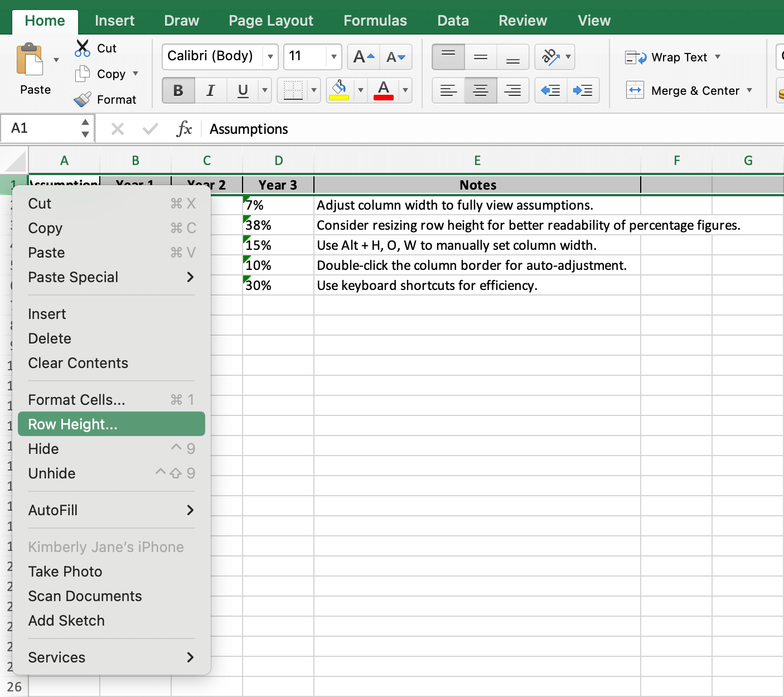This screenshot has height=697, width=784.
Task: Apply bold formatting from the ribbon
Action: tap(178, 90)
